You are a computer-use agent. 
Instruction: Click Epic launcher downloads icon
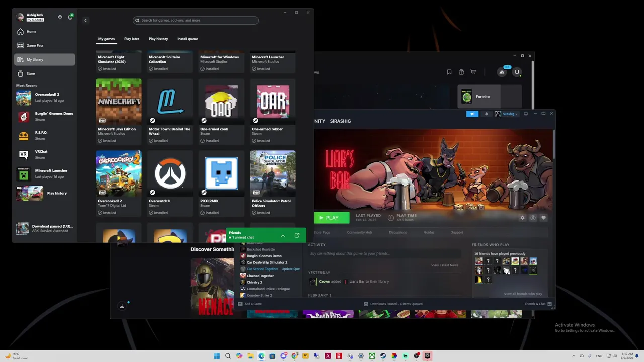click(122, 306)
